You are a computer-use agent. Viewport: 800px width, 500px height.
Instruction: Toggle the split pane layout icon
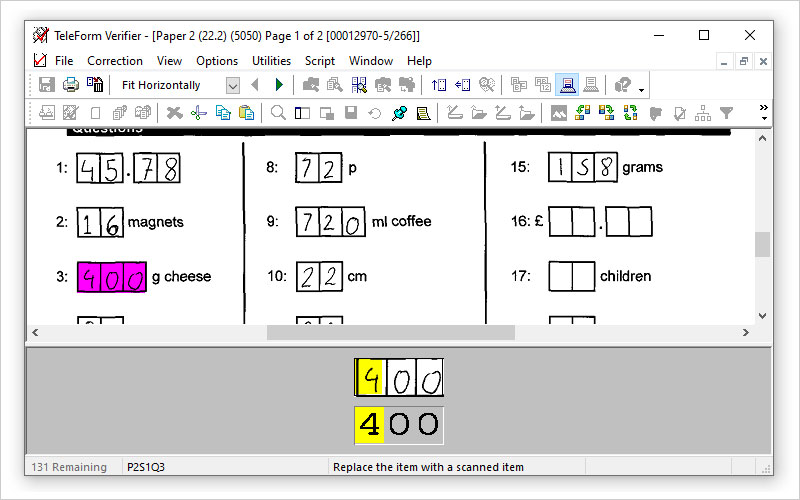click(x=302, y=113)
